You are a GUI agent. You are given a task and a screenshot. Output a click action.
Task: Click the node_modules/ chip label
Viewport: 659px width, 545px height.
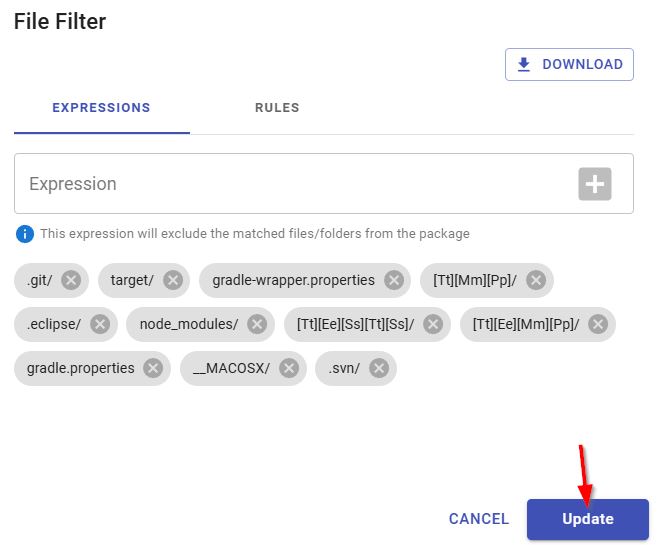pos(189,324)
